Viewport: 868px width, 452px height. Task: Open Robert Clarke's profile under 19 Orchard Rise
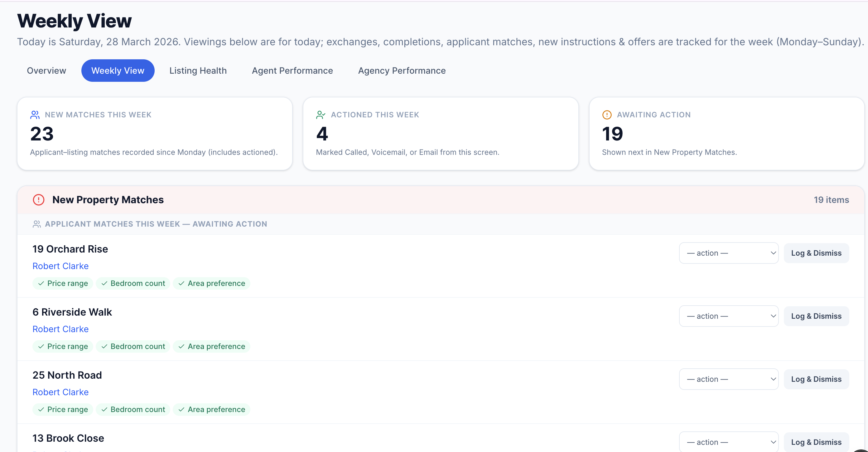[60, 266]
